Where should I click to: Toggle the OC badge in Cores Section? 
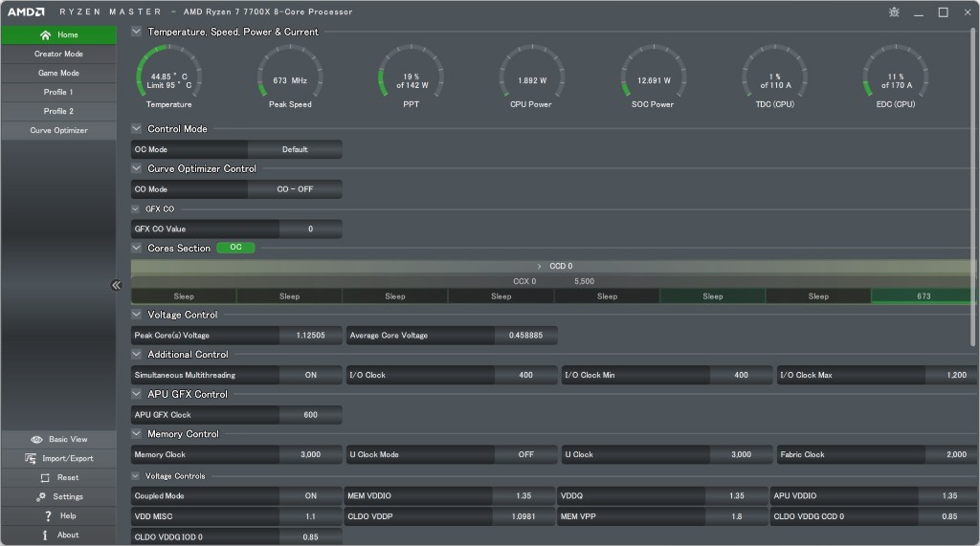pyautogui.click(x=235, y=248)
